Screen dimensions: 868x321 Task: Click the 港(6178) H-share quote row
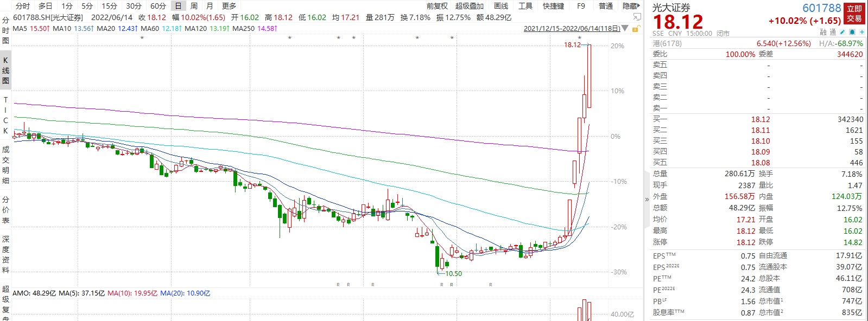(x=757, y=43)
